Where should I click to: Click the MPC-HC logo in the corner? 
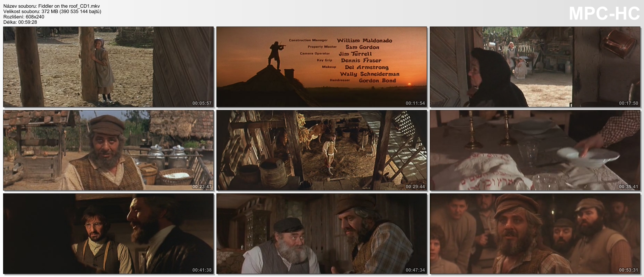click(x=604, y=14)
